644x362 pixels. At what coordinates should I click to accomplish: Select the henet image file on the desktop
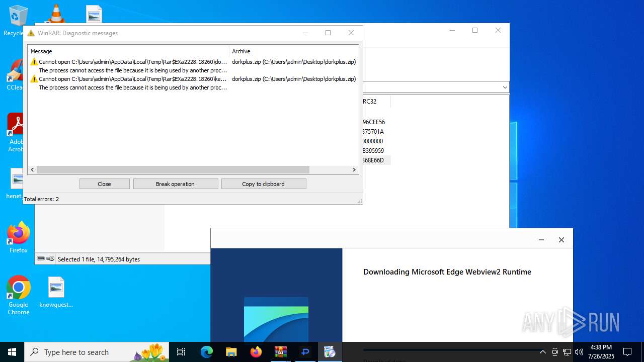pyautogui.click(x=15, y=184)
